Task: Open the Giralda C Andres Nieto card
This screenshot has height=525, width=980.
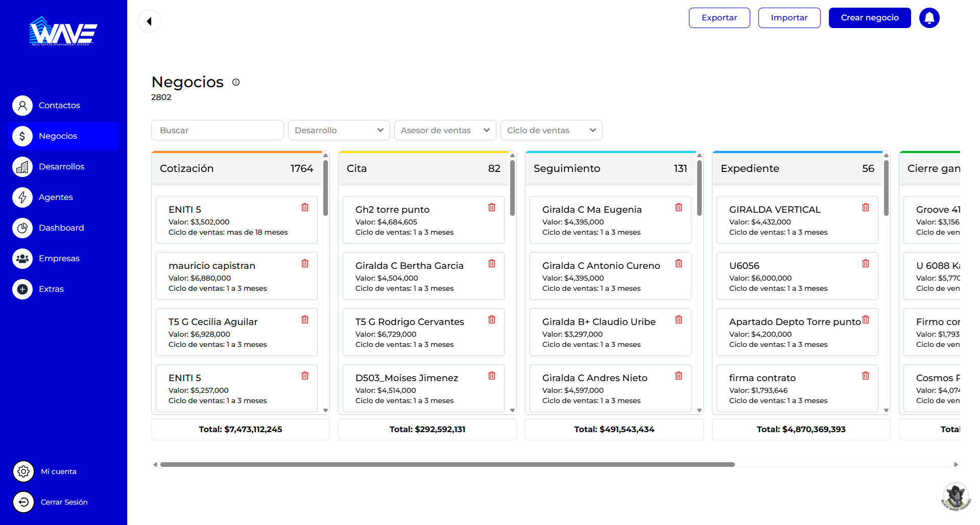Action: [x=610, y=388]
